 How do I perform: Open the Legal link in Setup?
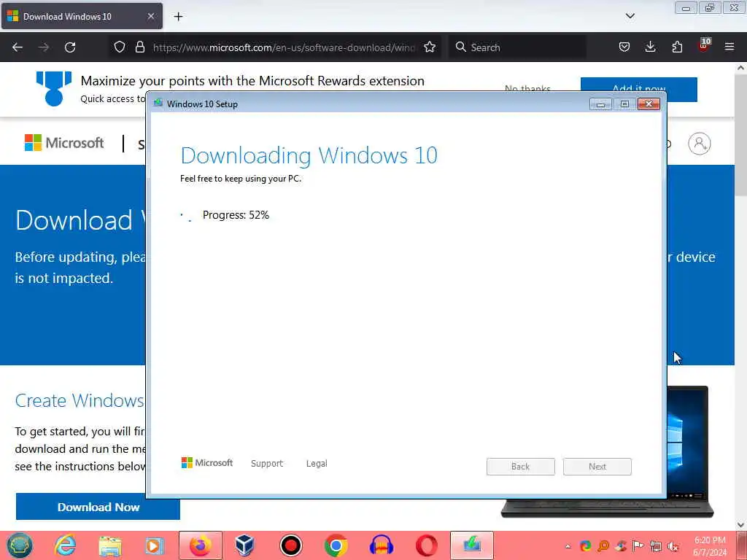click(x=317, y=463)
